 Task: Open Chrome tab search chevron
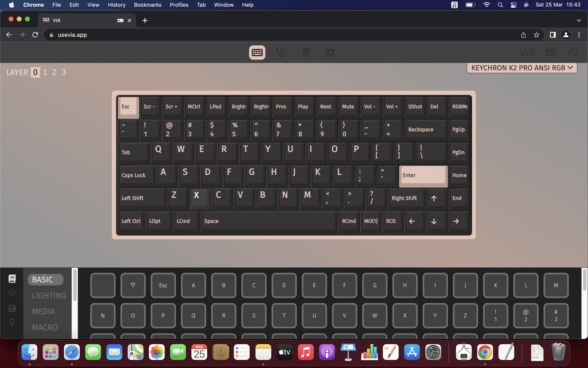(579, 20)
